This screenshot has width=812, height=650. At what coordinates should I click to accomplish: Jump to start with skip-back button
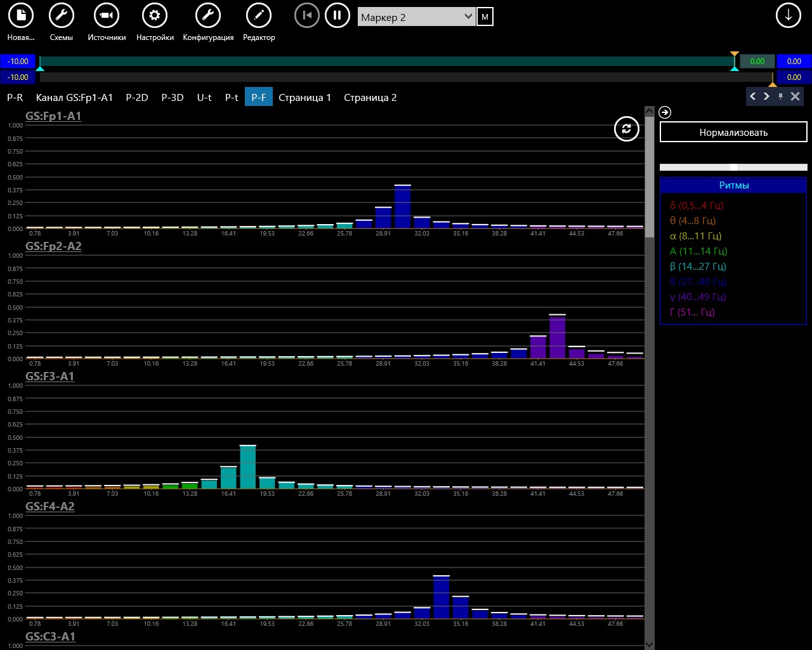tap(307, 15)
